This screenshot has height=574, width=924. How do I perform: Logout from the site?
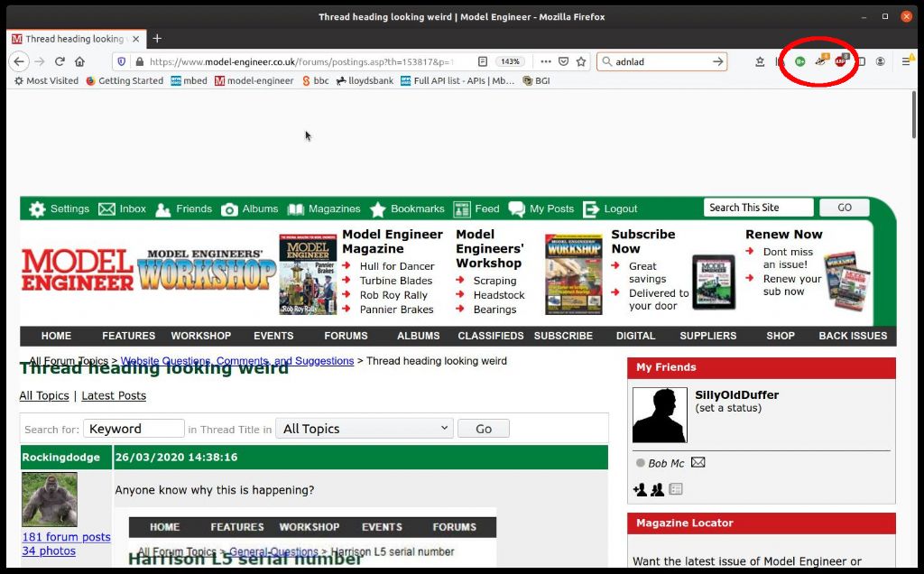tap(610, 208)
